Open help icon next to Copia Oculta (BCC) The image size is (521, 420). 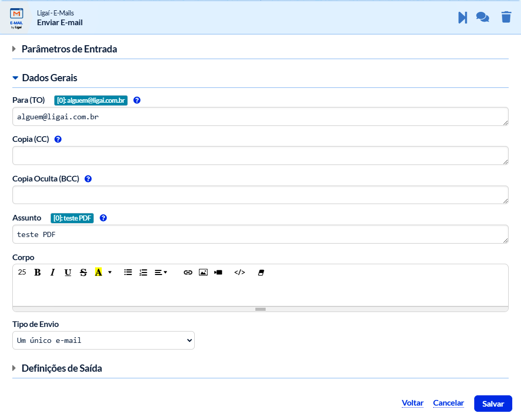[88, 179]
